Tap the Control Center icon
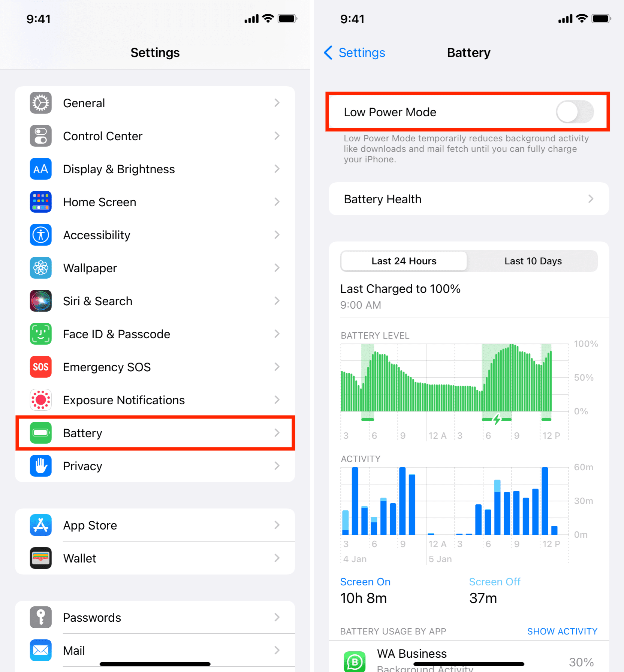The width and height of the screenshot is (624, 672). 40,136
